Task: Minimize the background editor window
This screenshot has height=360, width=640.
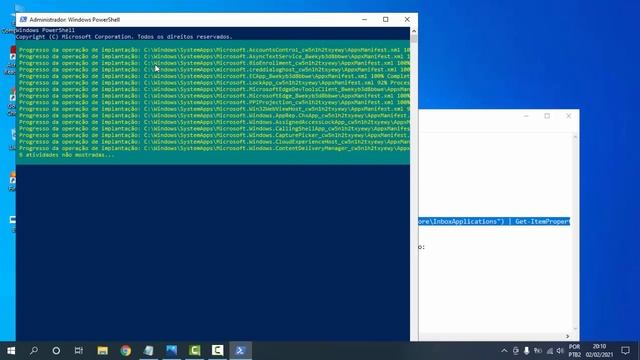Action: pyautogui.click(x=526, y=116)
